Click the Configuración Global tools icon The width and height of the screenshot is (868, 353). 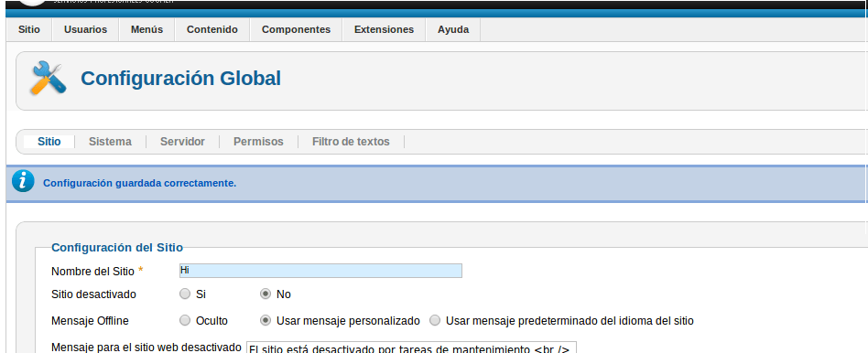[48, 78]
